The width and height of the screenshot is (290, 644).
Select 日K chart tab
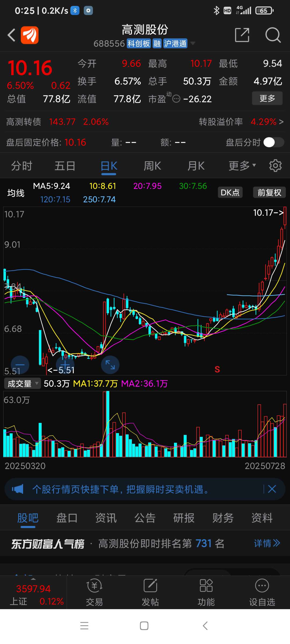[109, 166]
